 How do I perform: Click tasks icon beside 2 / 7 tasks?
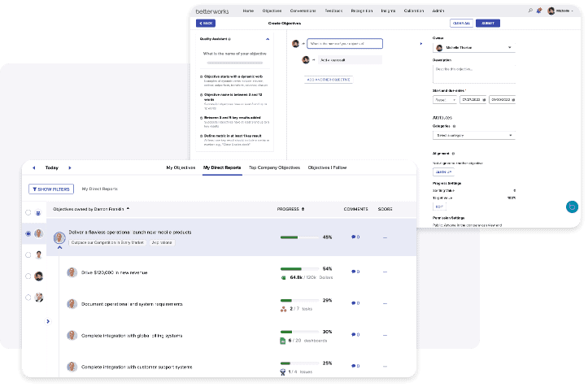coord(284,309)
